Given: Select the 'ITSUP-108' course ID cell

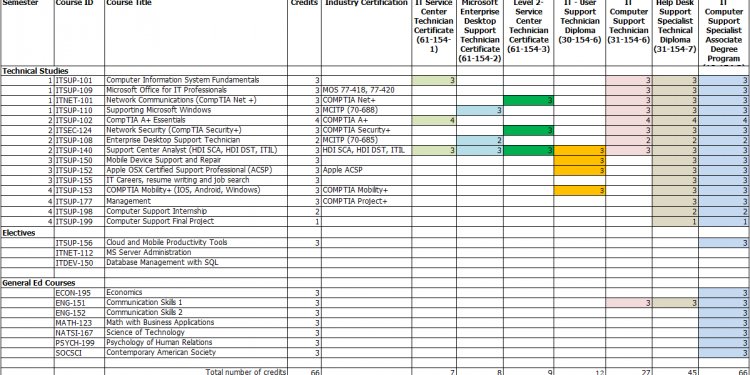Looking at the screenshot, I should pos(79,141).
